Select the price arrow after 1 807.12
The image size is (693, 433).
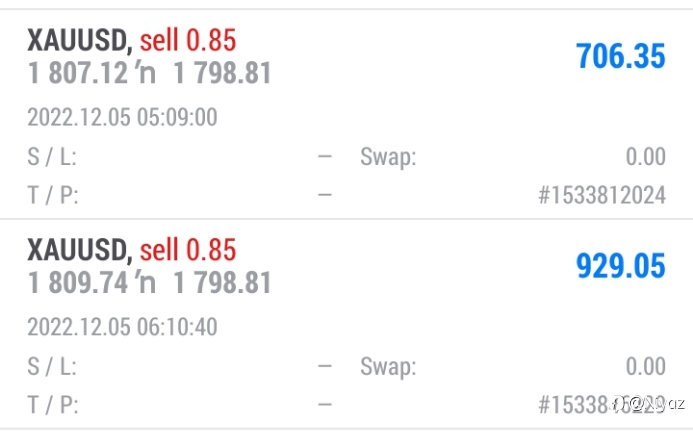pyautogui.click(x=148, y=73)
